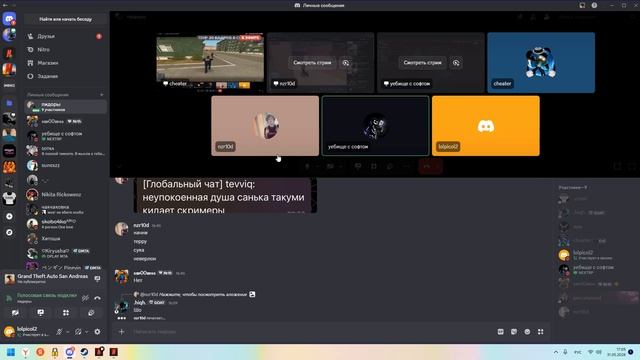Viewport: 640px width, 360px height.
Task: Select lolpicol2's orange participant tile
Action: pyautogui.click(x=486, y=126)
